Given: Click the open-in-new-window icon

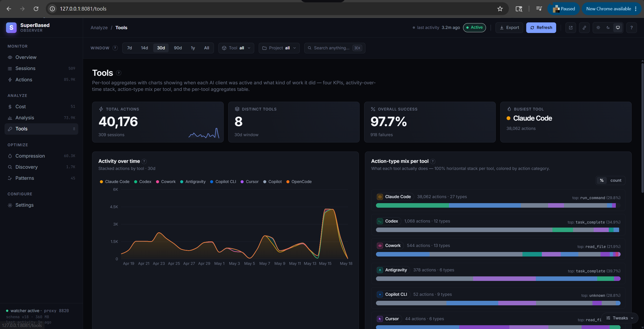Looking at the screenshot, I should coord(571,28).
